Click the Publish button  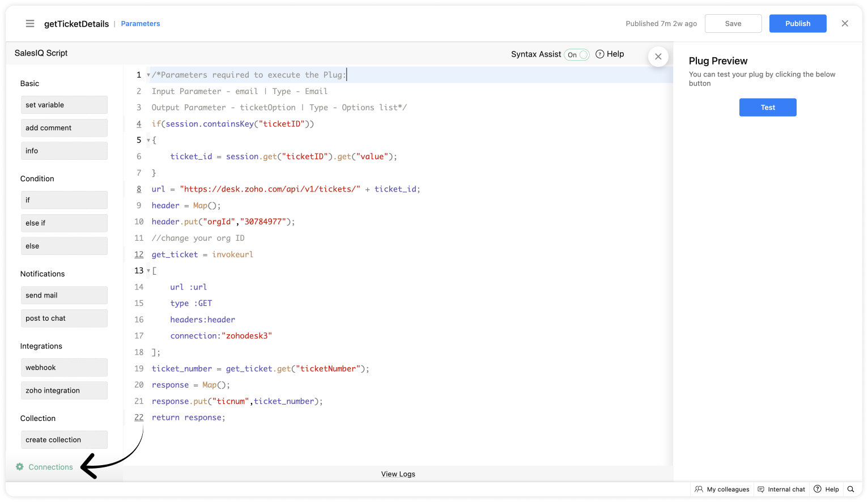[x=797, y=24]
